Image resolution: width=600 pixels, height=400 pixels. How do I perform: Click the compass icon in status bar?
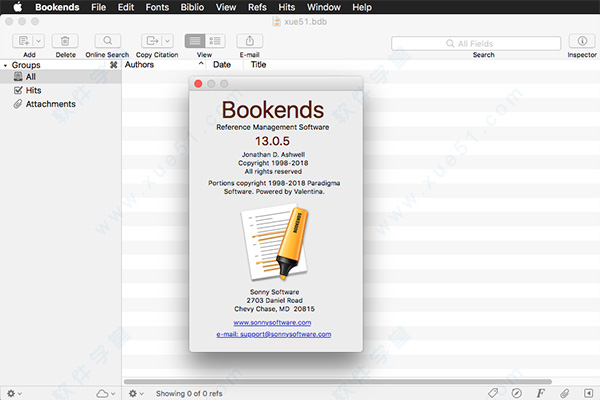(517, 393)
